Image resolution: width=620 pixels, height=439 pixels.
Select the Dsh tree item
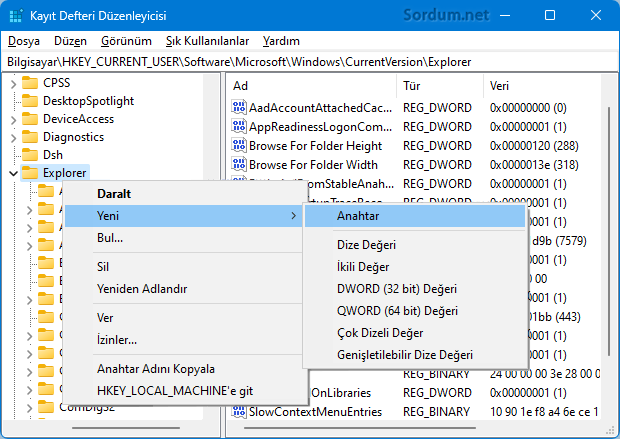(x=53, y=155)
